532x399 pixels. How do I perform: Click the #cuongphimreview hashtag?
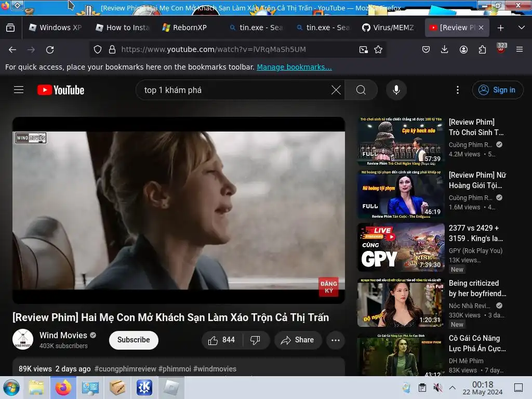(125, 369)
